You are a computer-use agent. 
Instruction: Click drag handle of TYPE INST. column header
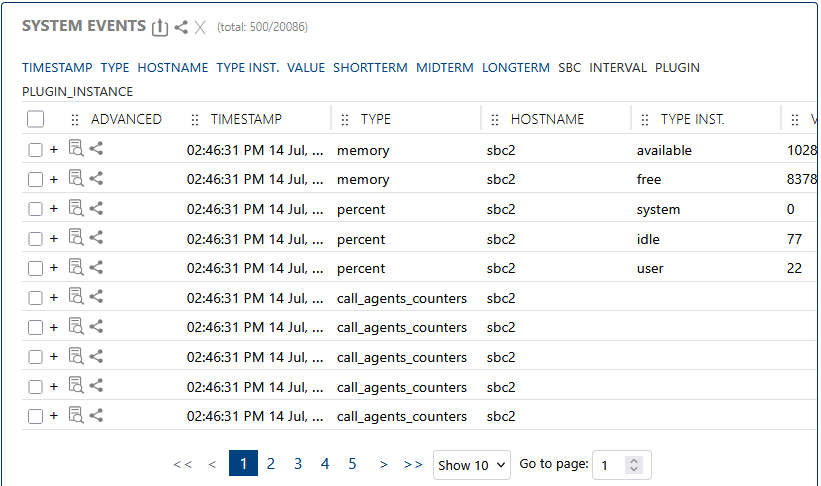point(645,120)
